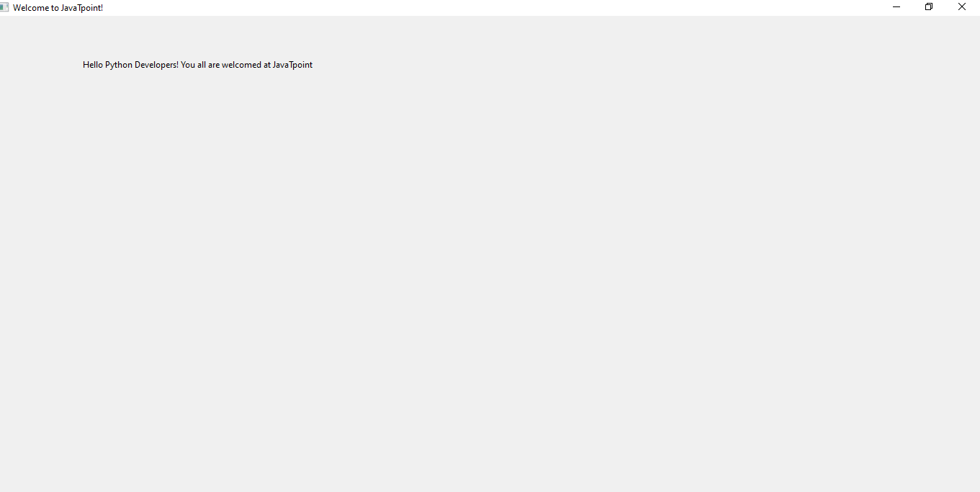Restore down the window using the title bar button
This screenshot has height=492, width=980.
coord(929,7)
